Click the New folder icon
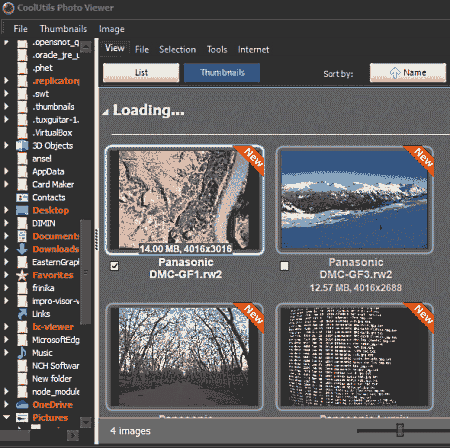Image resolution: width=450 pixels, height=448 pixels. point(22,379)
